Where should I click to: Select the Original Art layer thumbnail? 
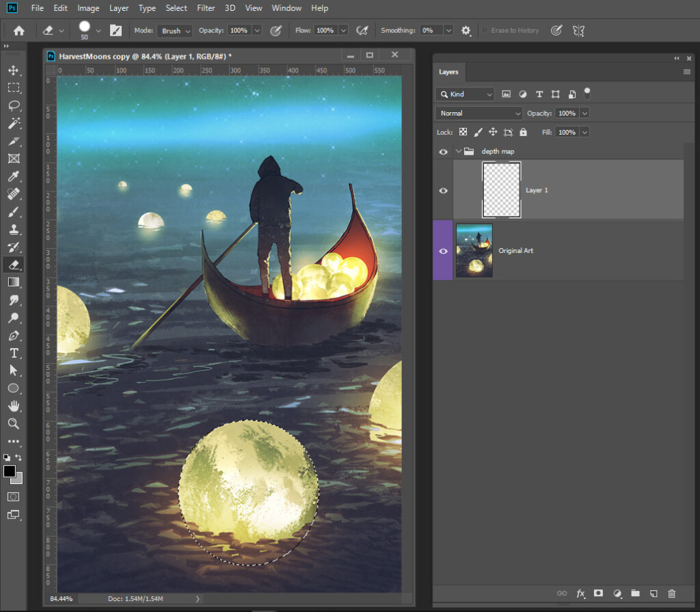coord(474,251)
